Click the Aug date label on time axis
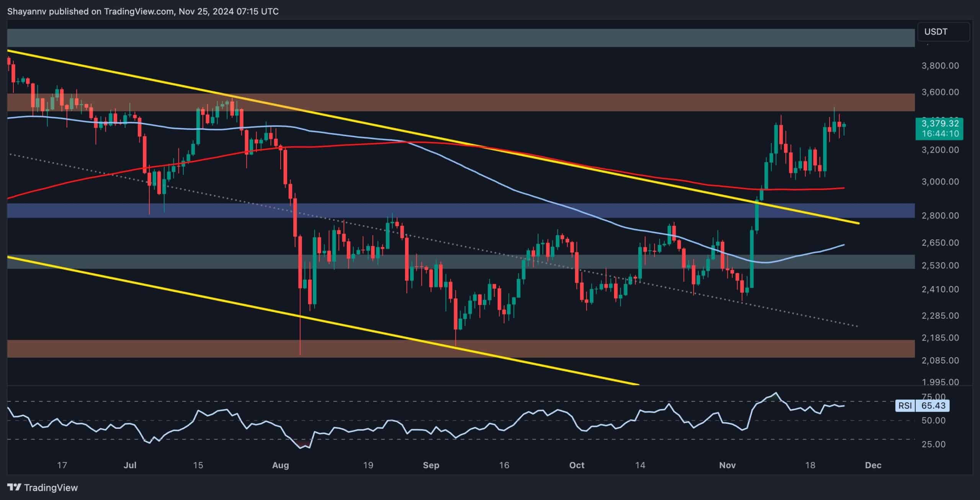 point(281,466)
